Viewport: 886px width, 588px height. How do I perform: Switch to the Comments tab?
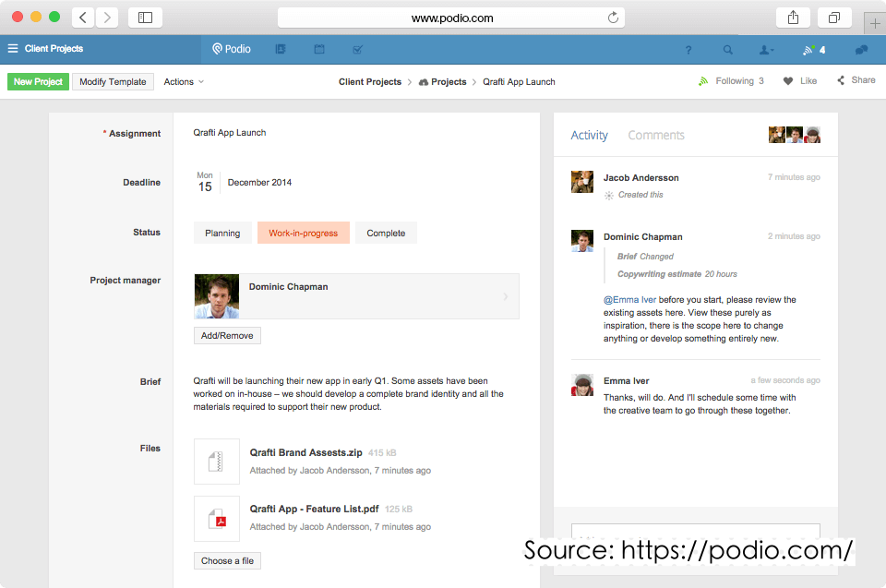[x=656, y=135]
